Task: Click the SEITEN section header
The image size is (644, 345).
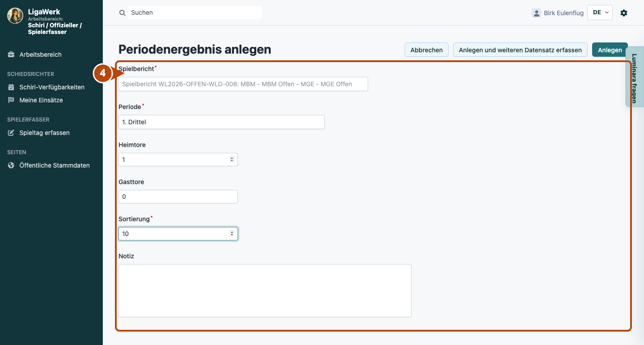Action: point(17,152)
